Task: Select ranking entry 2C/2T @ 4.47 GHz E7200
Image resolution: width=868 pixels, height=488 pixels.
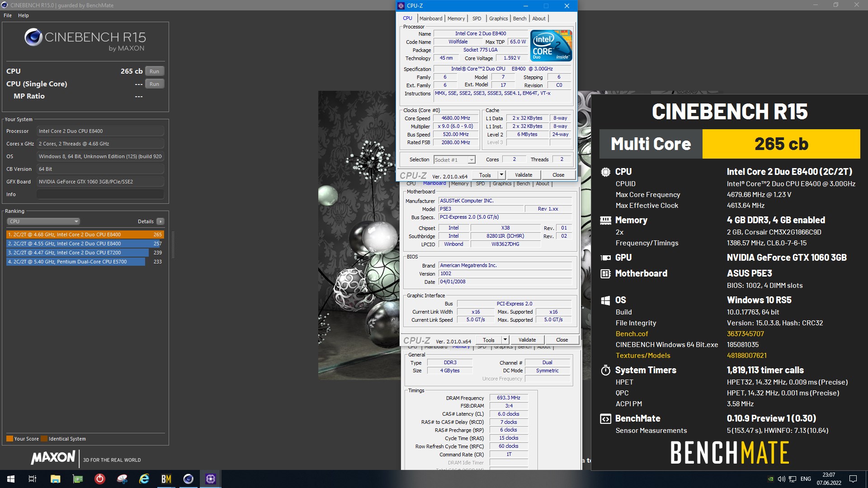Action: 85,253
